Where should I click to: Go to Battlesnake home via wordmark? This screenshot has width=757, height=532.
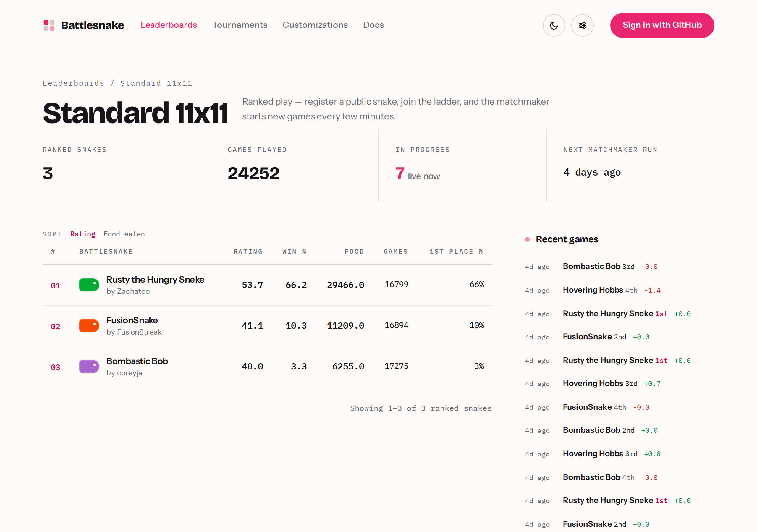(x=93, y=25)
